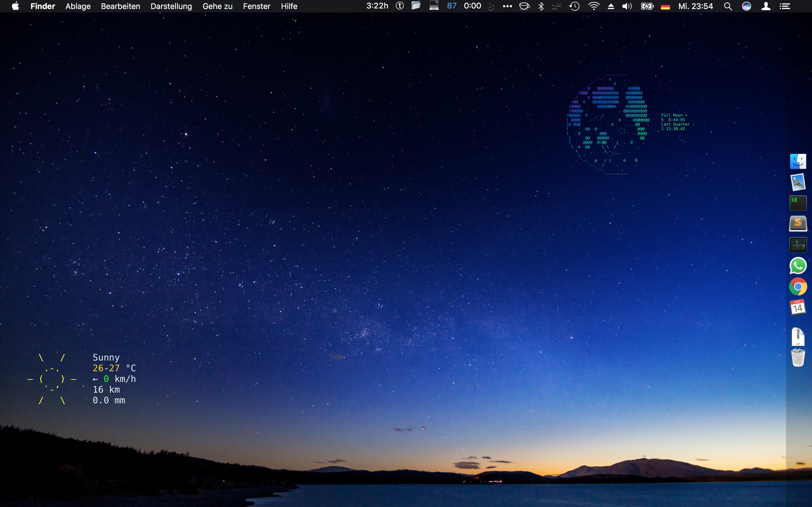Image resolution: width=812 pixels, height=507 pixels.
Task: Click Spotlight search magnifier
Action: click(727, 6)
